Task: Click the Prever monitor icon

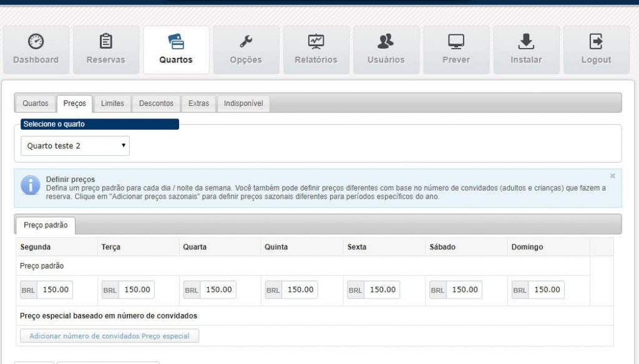Action: click(x=456, y=42)
